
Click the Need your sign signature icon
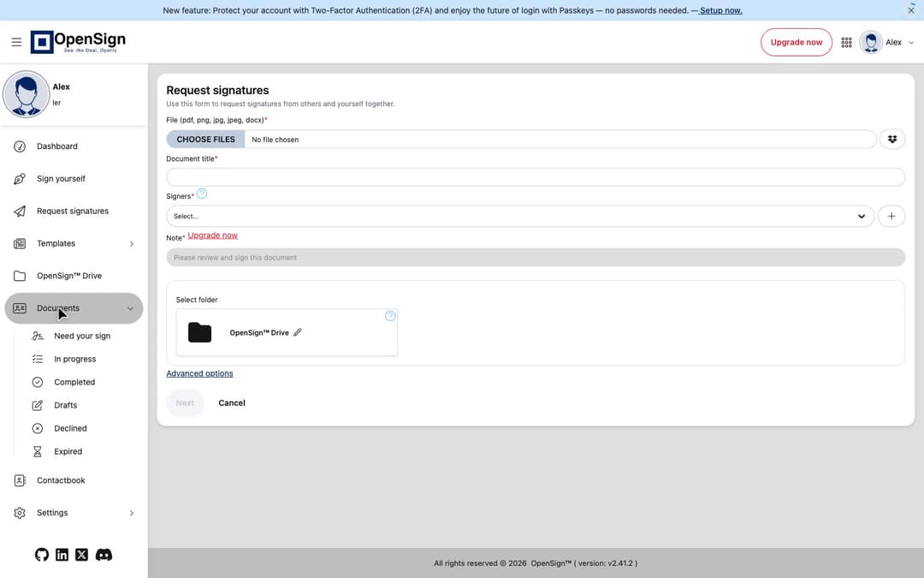(37, 337)
